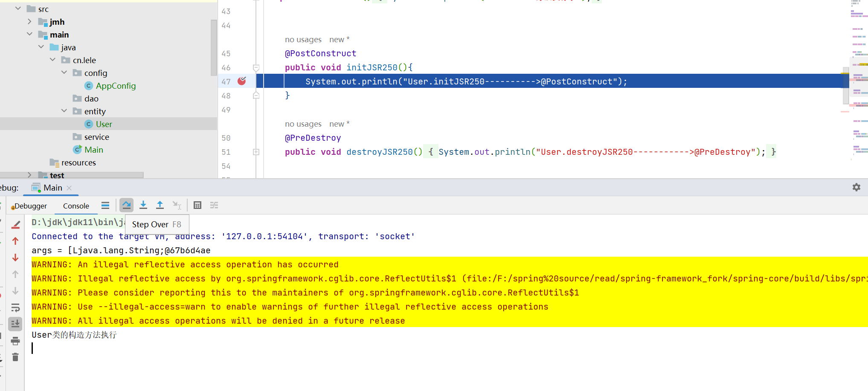This screenshot has width=868, height=391.
Task: Open the dao package in the tree
Action: 91,98
